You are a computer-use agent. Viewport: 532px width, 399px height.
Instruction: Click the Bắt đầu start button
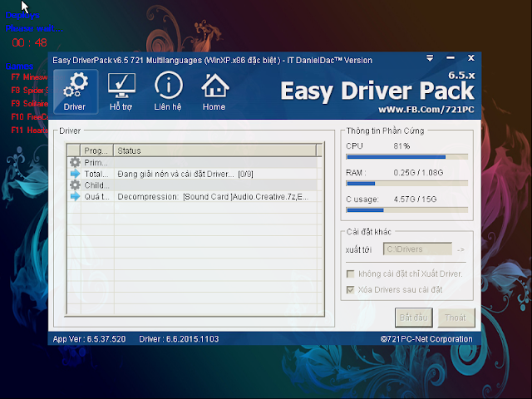coord(414,318)
